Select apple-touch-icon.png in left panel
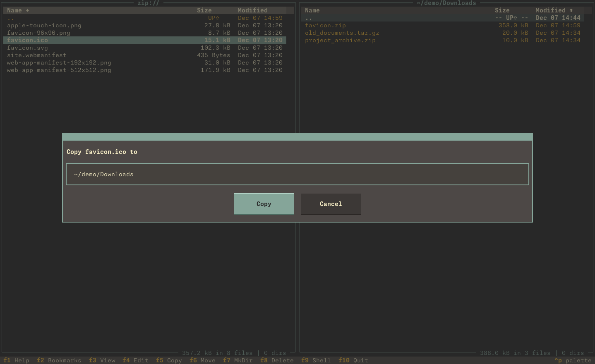 tap(44, 25)
